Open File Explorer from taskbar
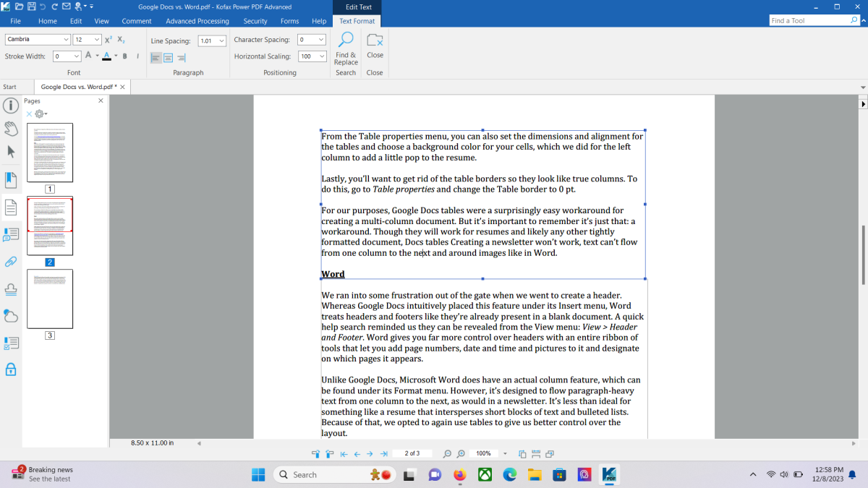Viewport: 868px width, 488px height. tap(534, 474)
